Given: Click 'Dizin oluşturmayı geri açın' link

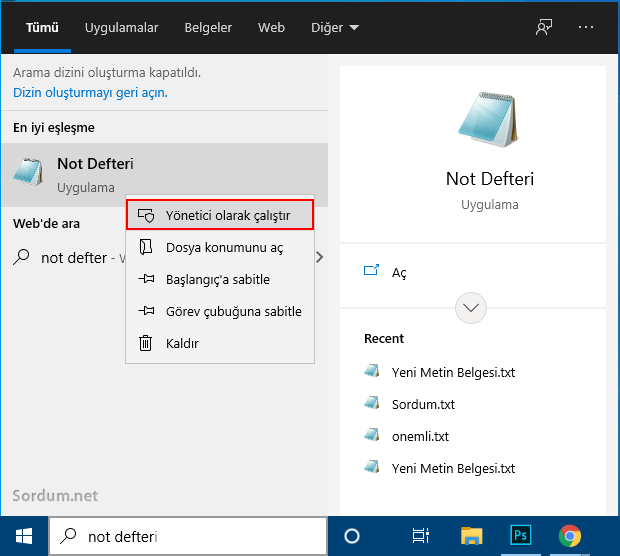Looking at the screenshot, I should pos(90,93).
